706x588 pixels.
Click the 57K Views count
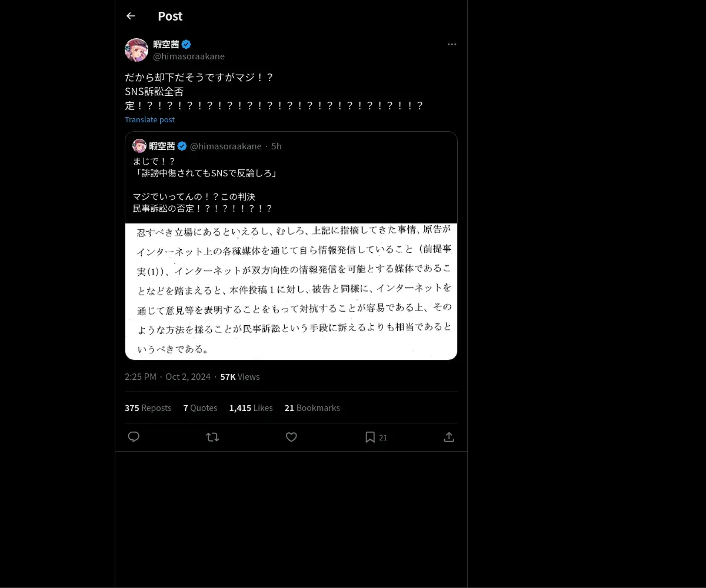tap(240, 377)
